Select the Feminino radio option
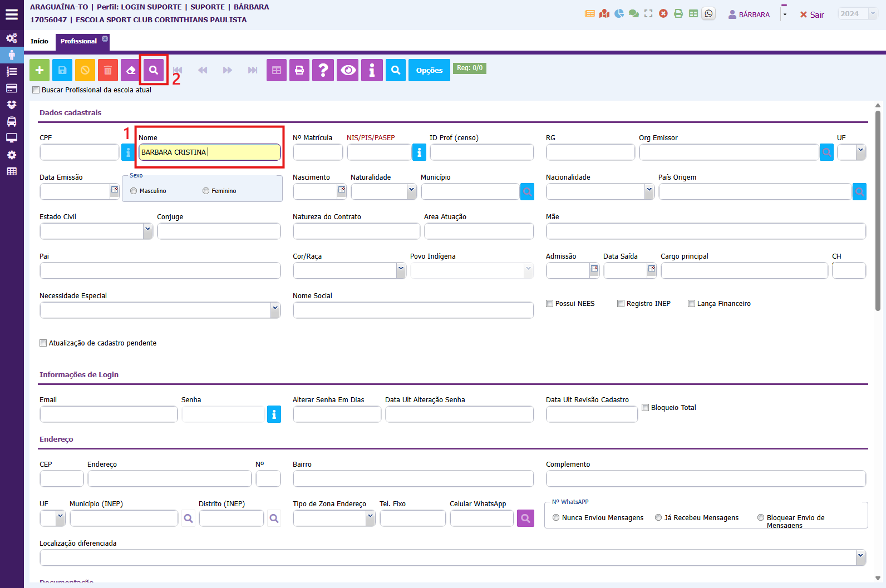The image size is (886, 588). pyautogui.click(x=206, y=191)
